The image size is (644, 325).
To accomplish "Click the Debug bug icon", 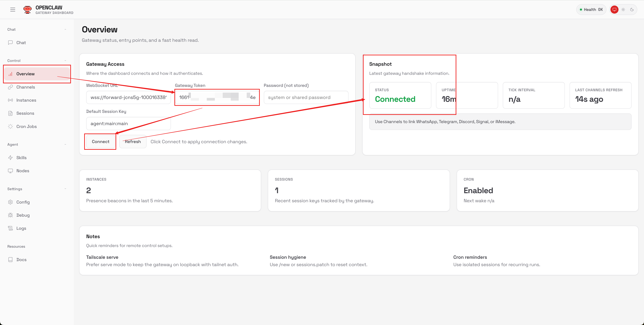I will point(10,215).
